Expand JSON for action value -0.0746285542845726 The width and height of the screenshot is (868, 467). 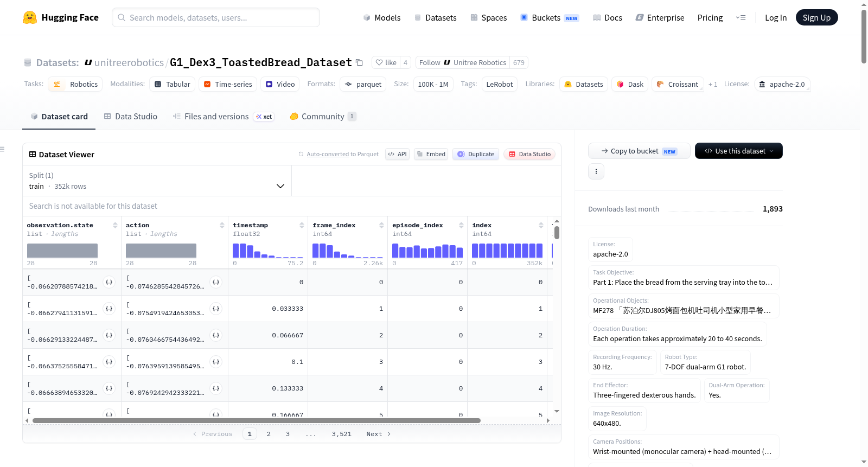216,282
